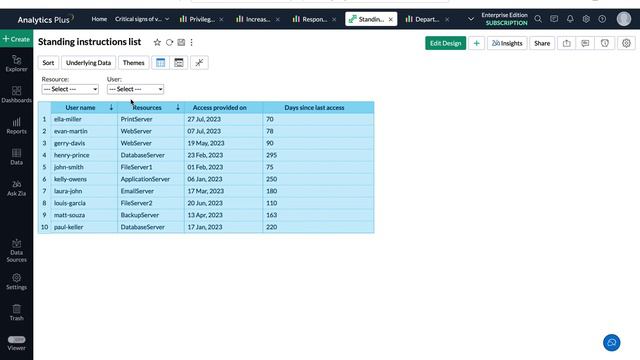This screenshot has height=360, width=640.
Task: Click the Analytics Plus logo
Action: pyautogui.click(x=45, y=19)
